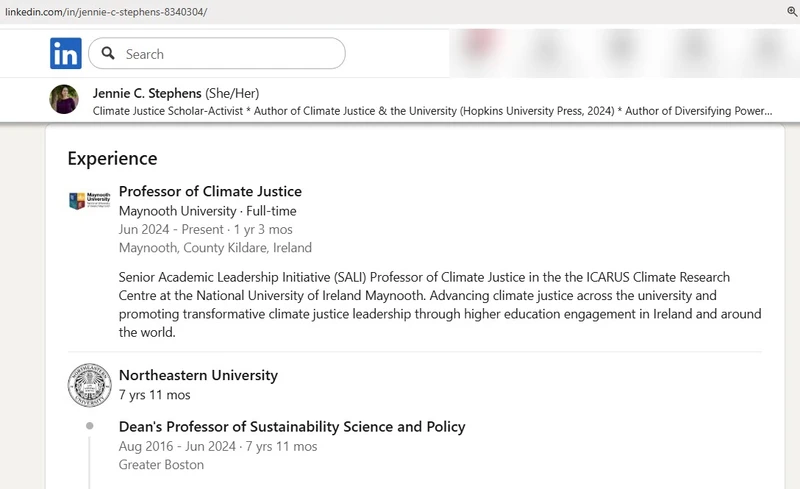800x489 pixels.
Task: Click the magnifier icon in the search box
Action: (x=108, y=53)
